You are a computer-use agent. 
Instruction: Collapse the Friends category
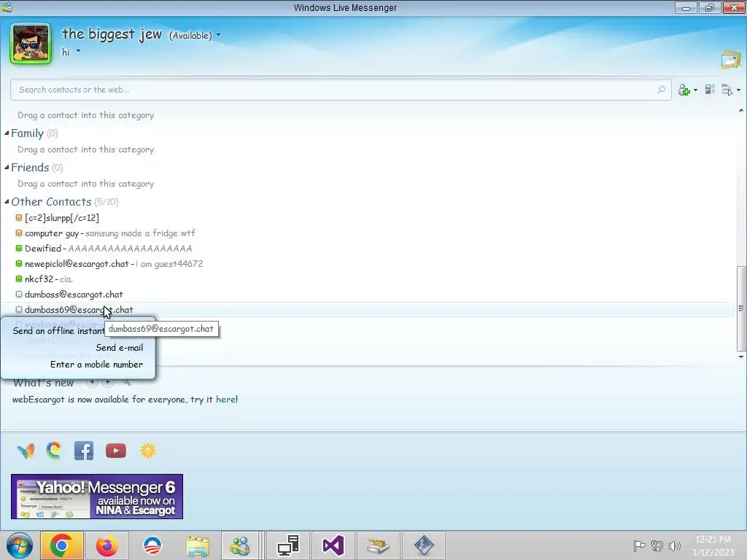[7, 168]
